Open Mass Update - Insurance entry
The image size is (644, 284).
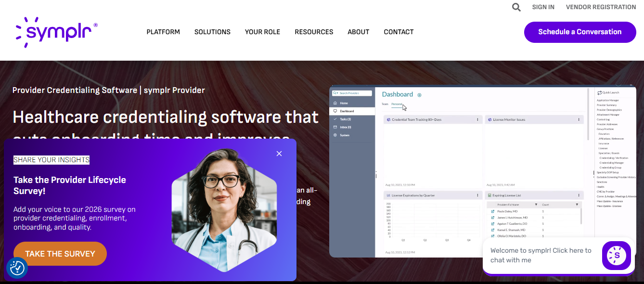pos(610,201)
